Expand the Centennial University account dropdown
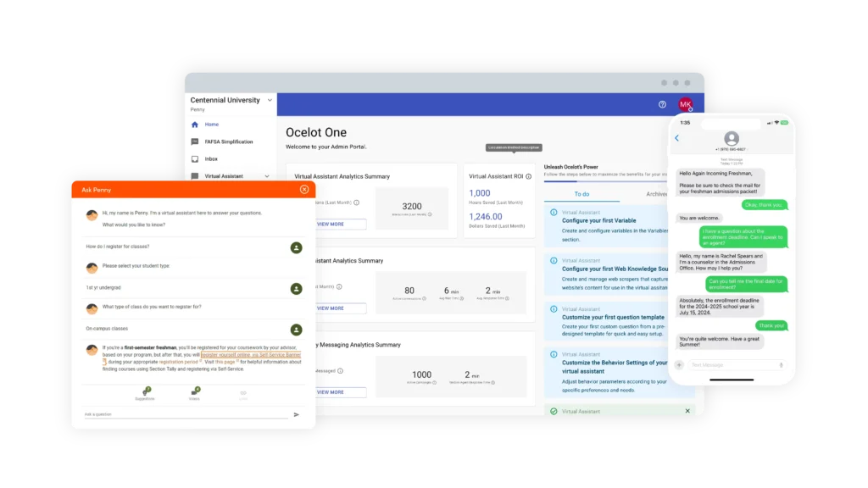This screenshot has height=488, width=868. 270,100
